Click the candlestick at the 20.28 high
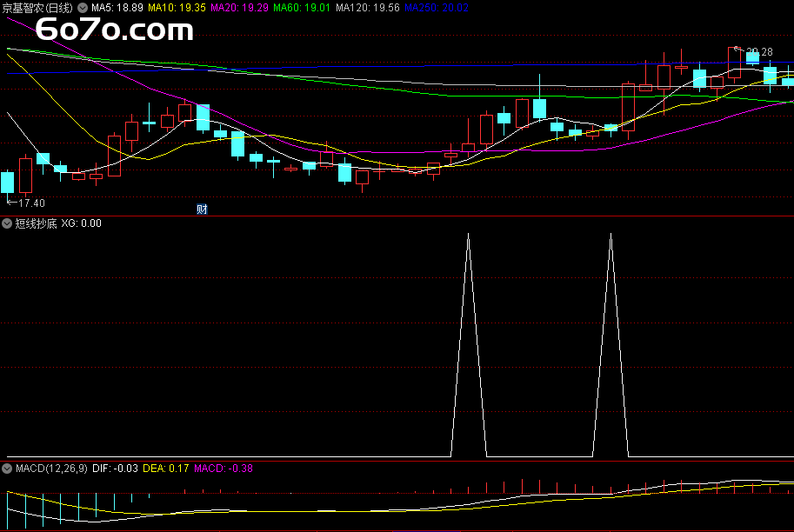 [734, 63]
